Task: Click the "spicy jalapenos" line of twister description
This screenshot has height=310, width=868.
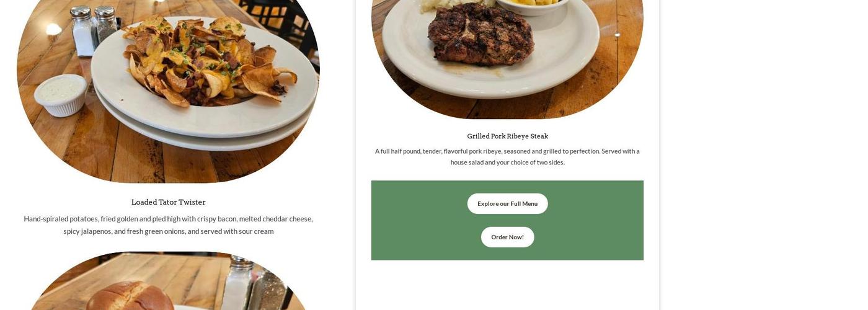Action: click(168, 231)
